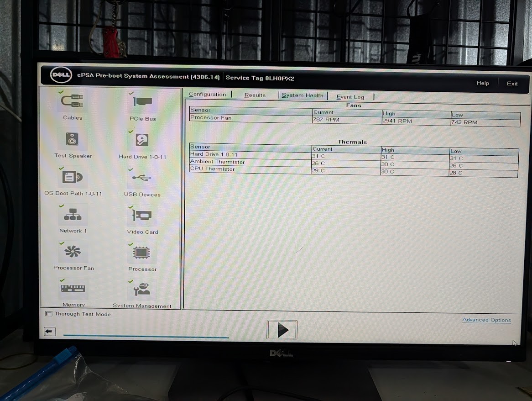Click the Fans section heading
532x401 pixels.
click(x=354, y=105)
